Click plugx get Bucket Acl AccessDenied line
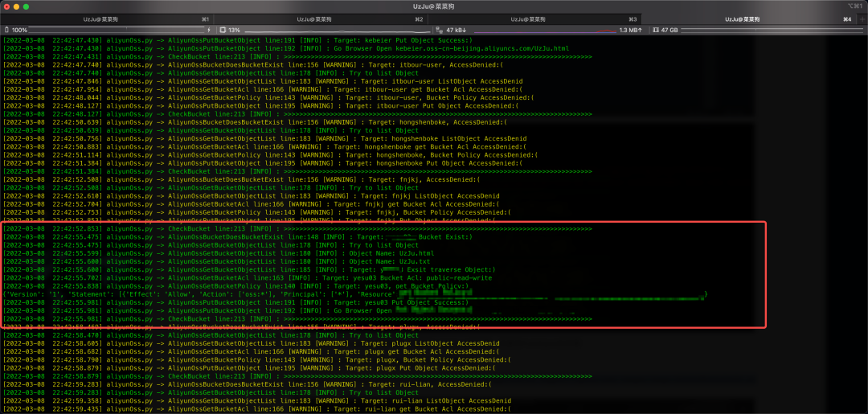Viewport: 868px width, 414px height. click(x=252, y=351)
